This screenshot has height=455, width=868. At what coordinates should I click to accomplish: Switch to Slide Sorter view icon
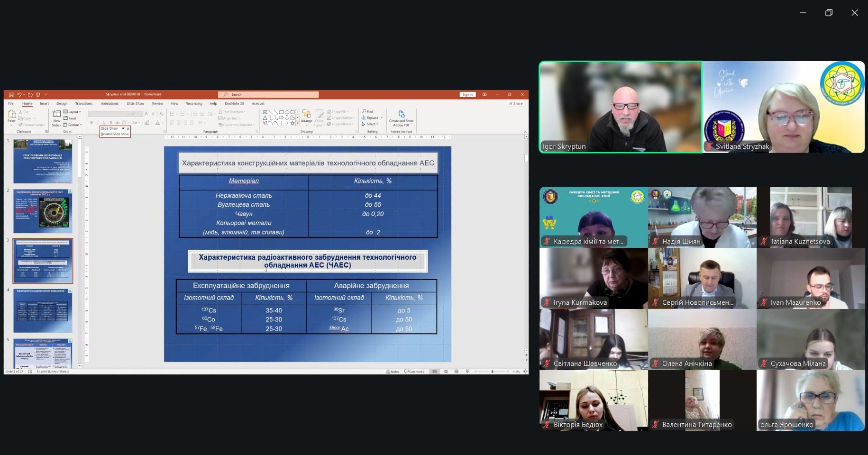(x=446, y=372)
